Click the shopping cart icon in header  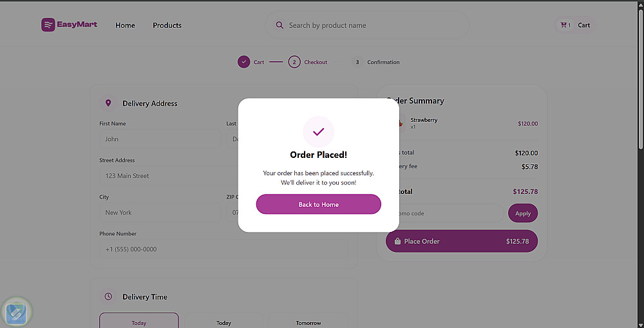[564, 25]
